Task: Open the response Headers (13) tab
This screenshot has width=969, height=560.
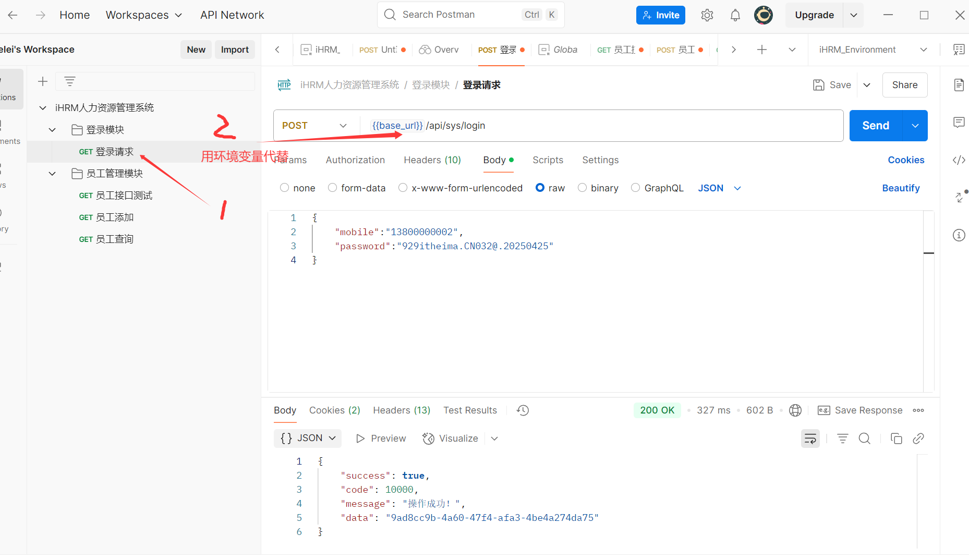Action: 402,410
